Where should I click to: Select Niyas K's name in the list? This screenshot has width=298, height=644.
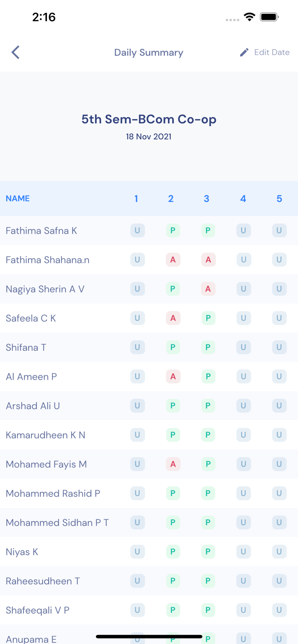tap(22, 552)
